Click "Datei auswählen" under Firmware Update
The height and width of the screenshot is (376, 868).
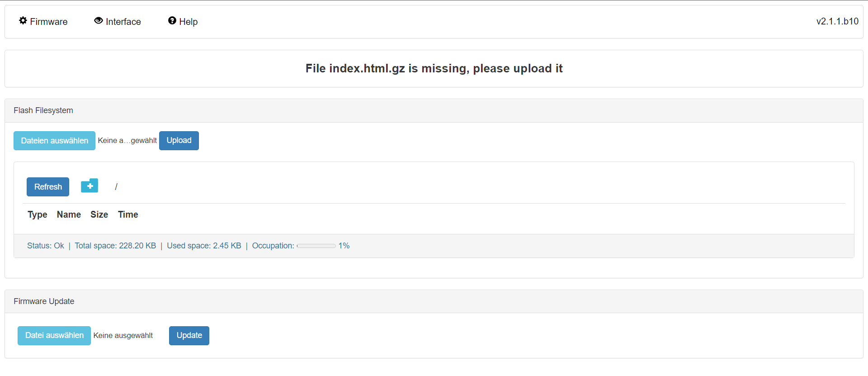pyautogui.click(x=54, y=335)
